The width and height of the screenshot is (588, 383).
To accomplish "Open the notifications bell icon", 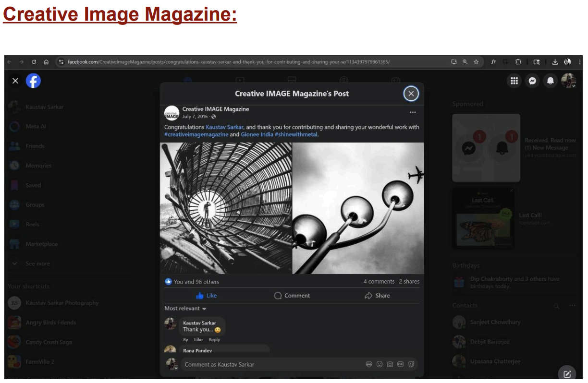I will (551, 81).
